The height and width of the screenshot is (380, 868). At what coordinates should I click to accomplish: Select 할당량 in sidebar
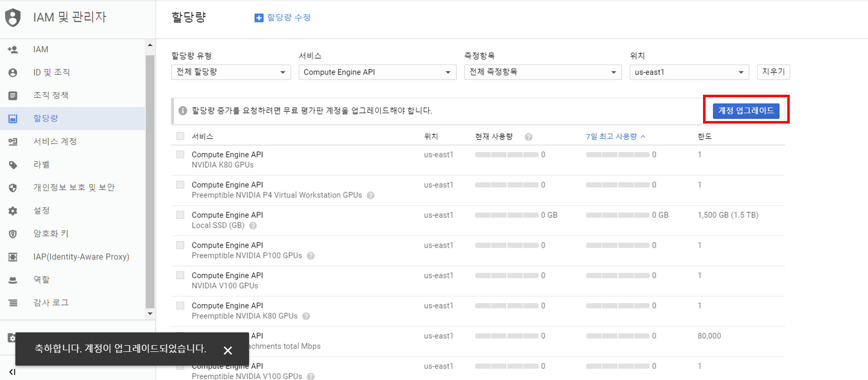(x=72, y=119)
